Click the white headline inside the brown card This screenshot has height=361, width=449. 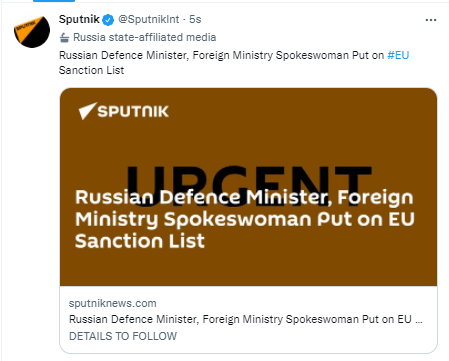click(245, 219)
